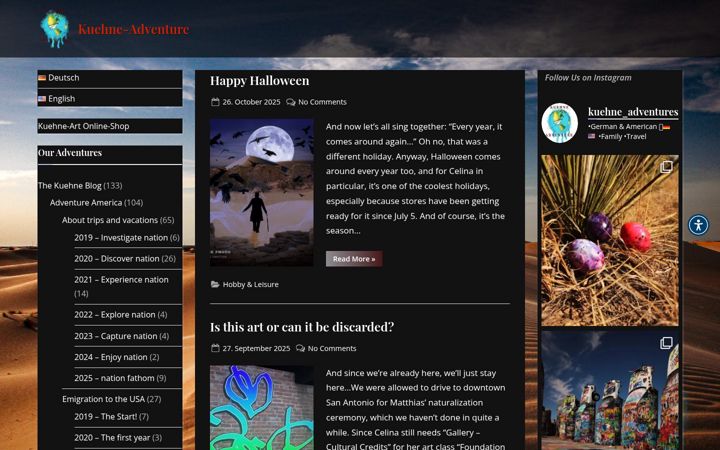720x450 pixels.
Task: Click the Kuehne-Adventure globe logo
Action: click(x=55, y=29)
